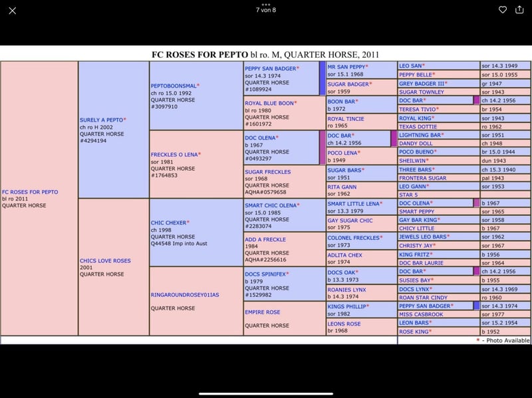The height and width of the screenshot is (398, 532).
Task: Click the blue marker beside Peppy San Badger #1089924
Action: click(x=323, y=78)
